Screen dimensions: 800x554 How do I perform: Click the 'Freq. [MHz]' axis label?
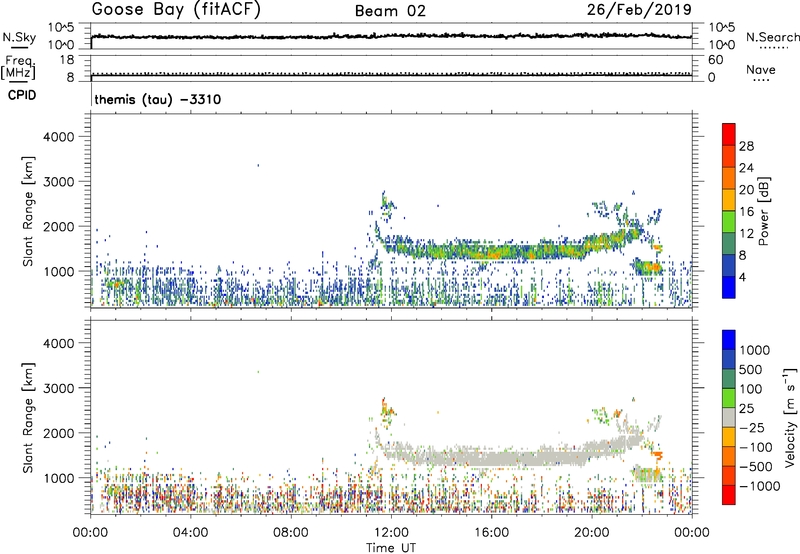point(18,67)
